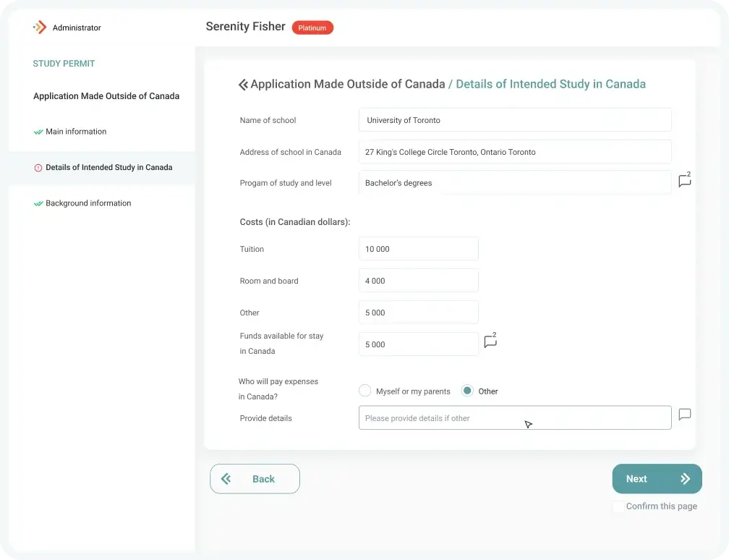Click green checkmark next to Main information
Viewport: 729px width, 560px height.
(38, 132)
